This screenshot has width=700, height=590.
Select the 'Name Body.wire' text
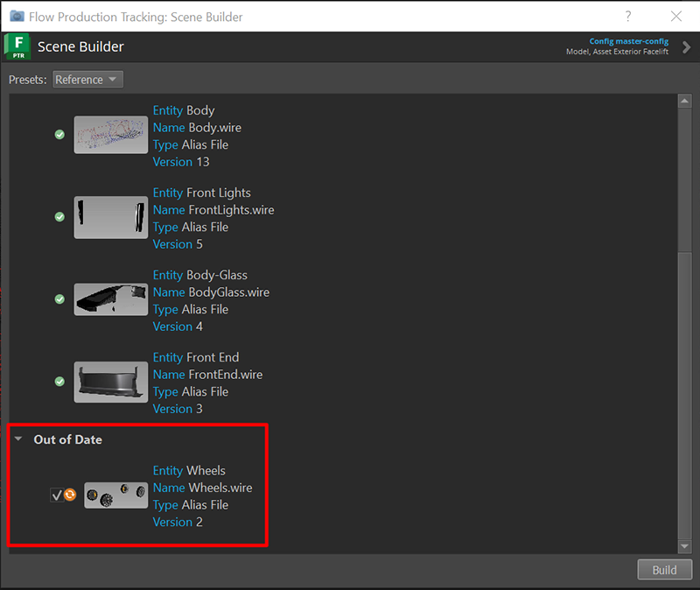[197, 128]
